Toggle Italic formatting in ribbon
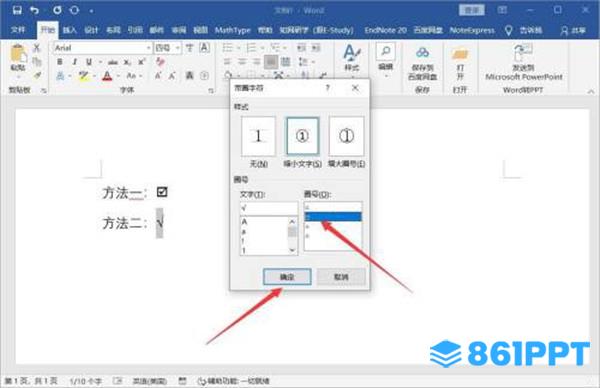 pos(75,62)
